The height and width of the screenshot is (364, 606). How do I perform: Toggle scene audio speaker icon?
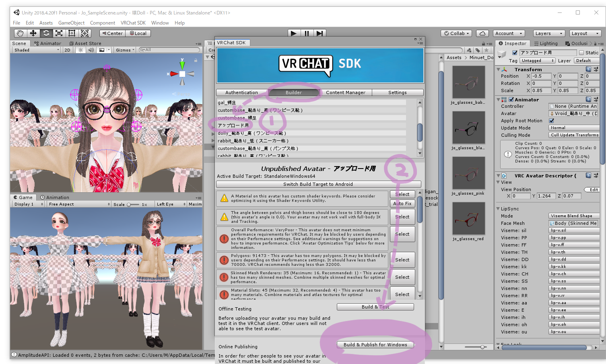(91, 50)
